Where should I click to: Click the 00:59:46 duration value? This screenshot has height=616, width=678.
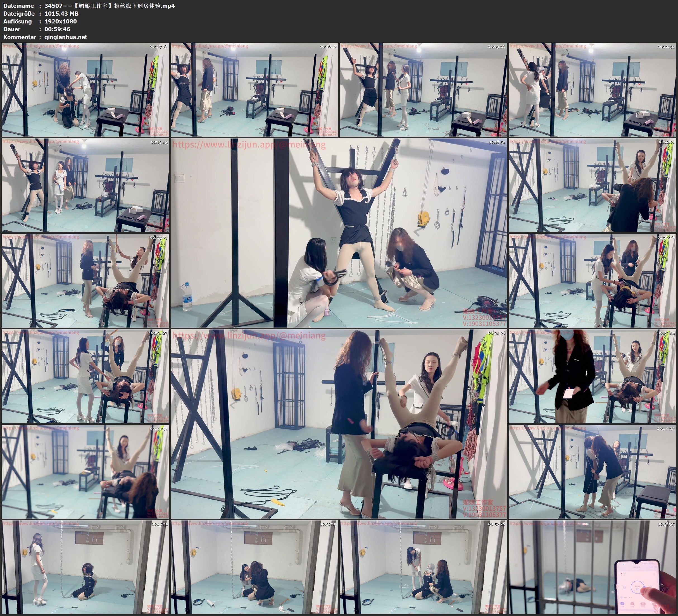coord(57,29)
